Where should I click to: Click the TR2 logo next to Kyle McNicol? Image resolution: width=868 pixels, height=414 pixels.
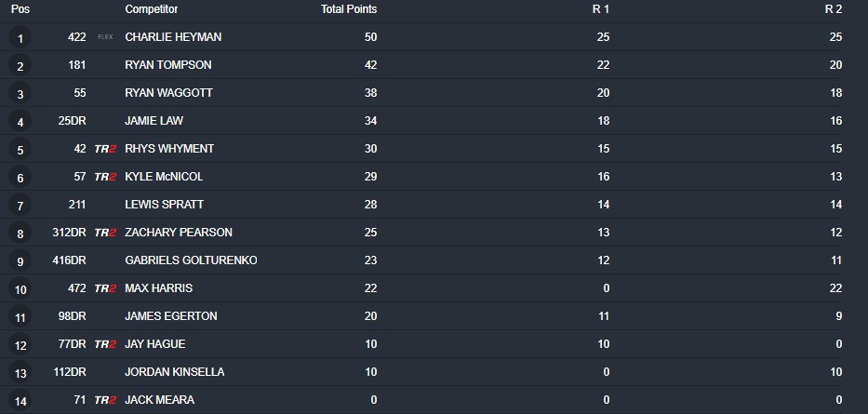pyautogui.click(x=105, y=177)
